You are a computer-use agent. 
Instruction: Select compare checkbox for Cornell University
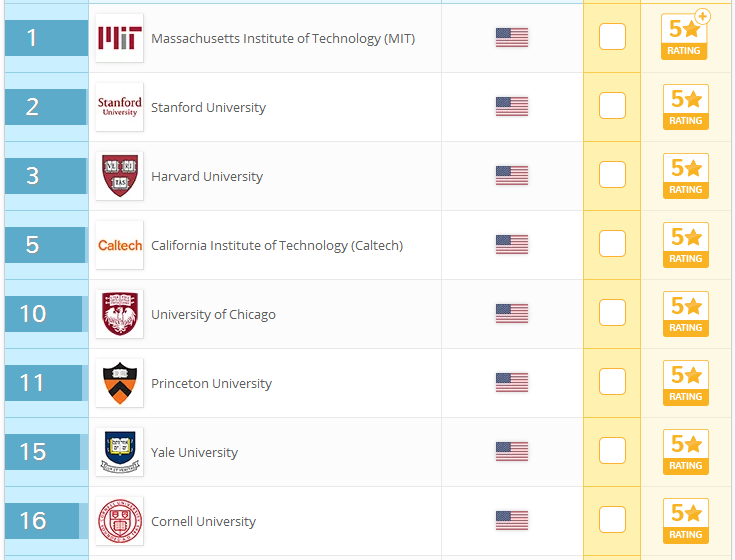pos(612,519)
